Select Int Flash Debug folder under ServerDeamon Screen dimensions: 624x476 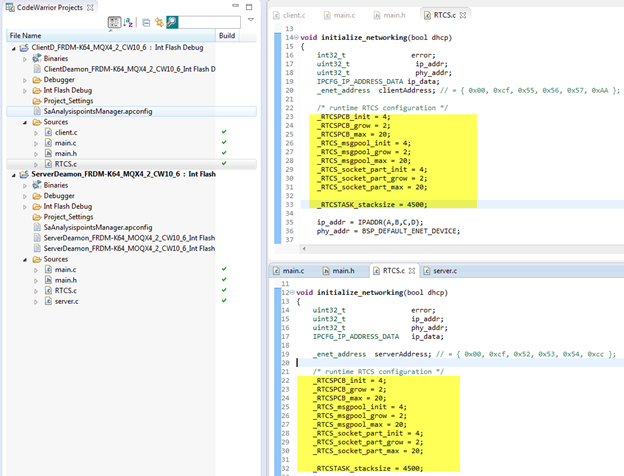(68, 206)
